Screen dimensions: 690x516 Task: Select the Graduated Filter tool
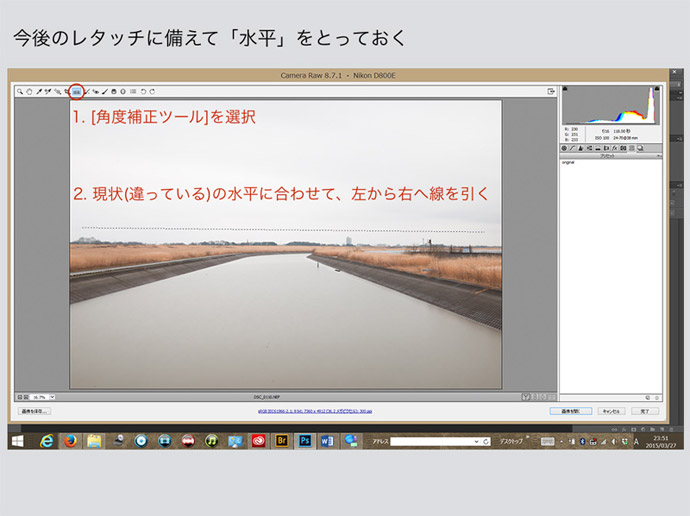[x=114, y=91]
